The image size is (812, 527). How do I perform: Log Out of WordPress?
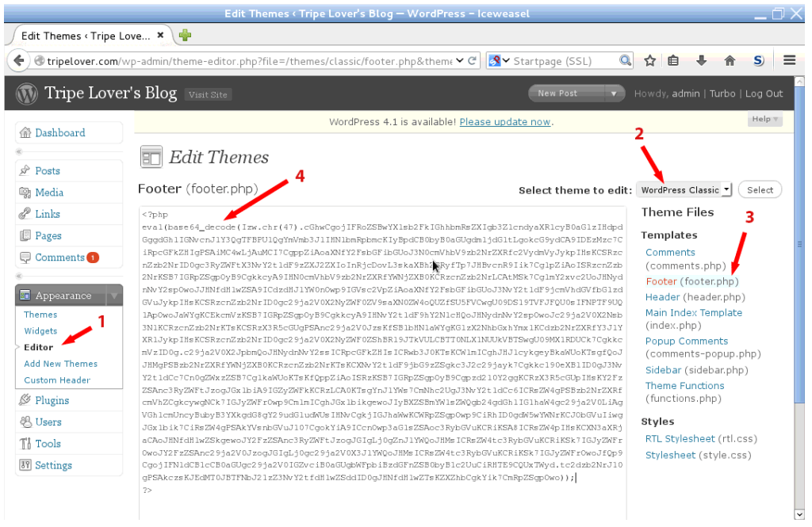coord(764,94)
